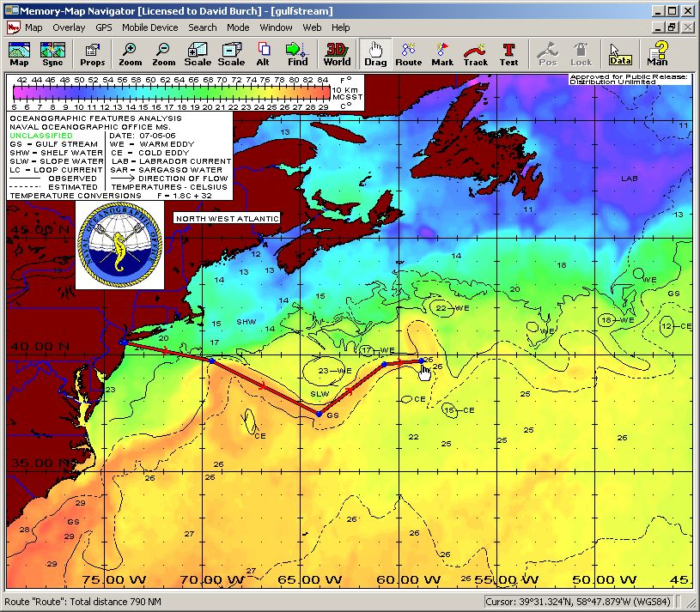Click the UNCLASSIFIED legend text

point(41,135)
